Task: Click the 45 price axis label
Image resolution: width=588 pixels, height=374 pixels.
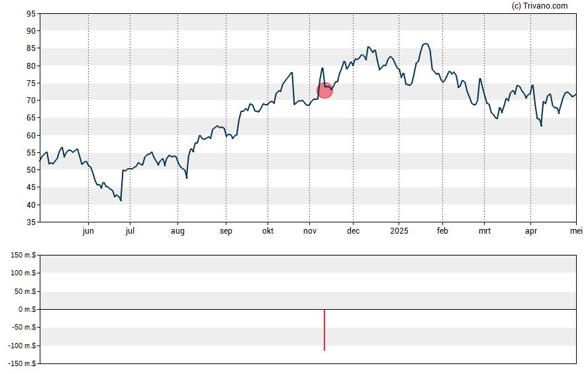Action: click(30, 187)
